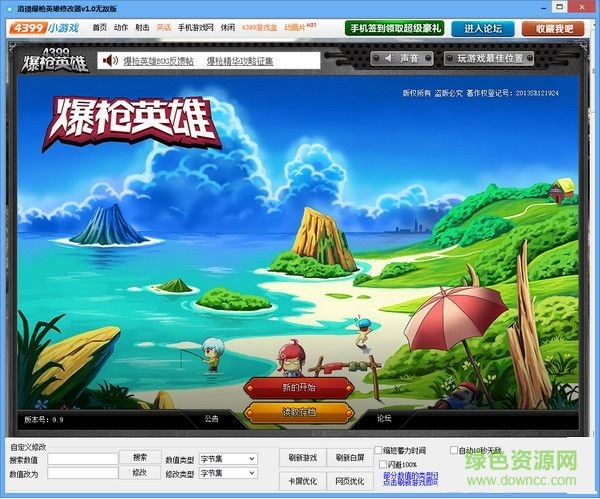Open the 论坛 tab in game
This screenshot has width=600, height=499.
[384, 418]
